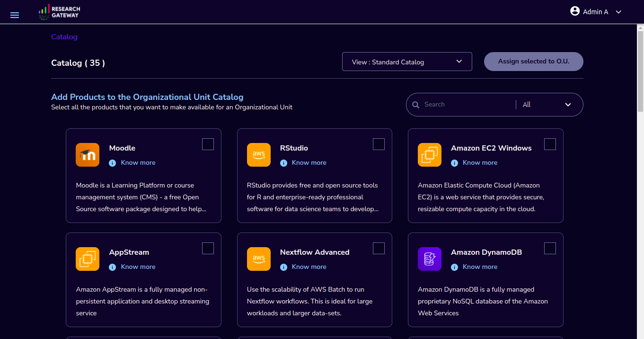Viewport: 644px width, 339px height.
Task: Click the RStudio AWS logo icon
Action: tap(259, 155)
